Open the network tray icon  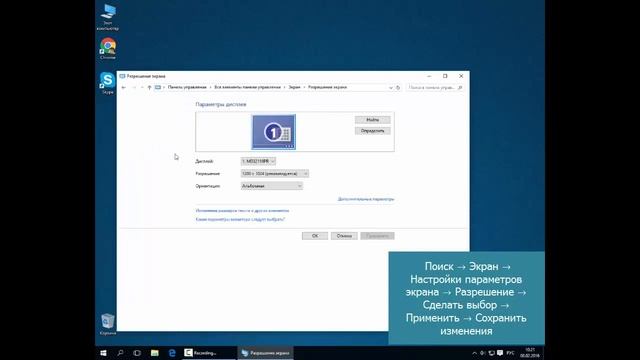(491, 353)
